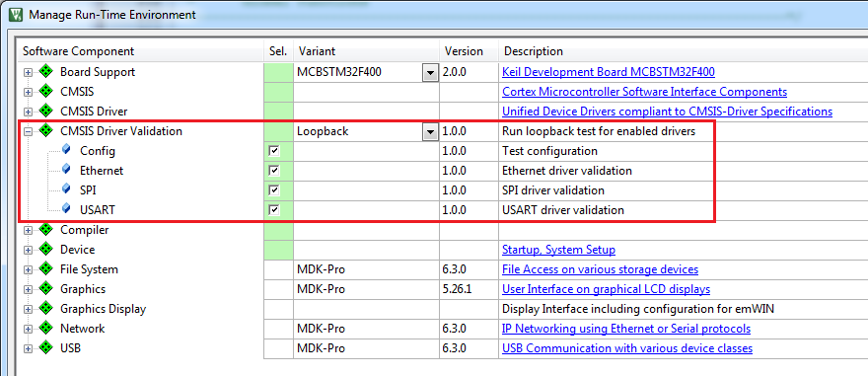868x376 pixels.
Task: Click the Device green diamond icon
Action: point(46,250)
